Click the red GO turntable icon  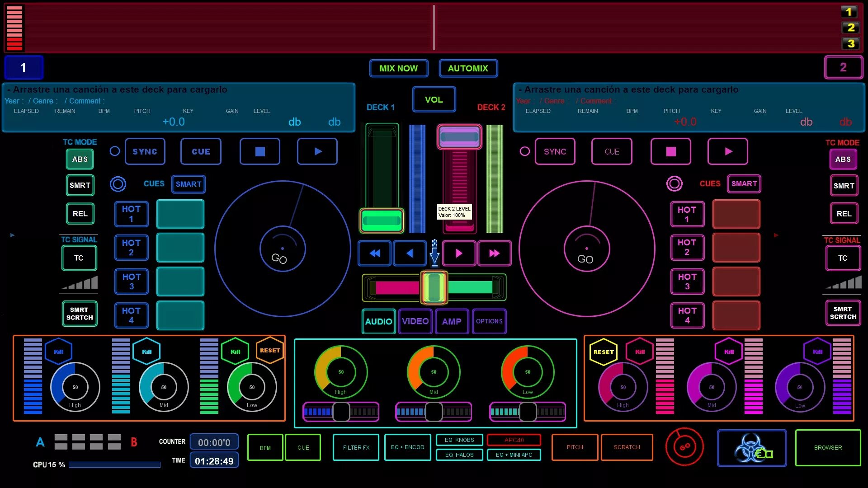click(684, 447)
